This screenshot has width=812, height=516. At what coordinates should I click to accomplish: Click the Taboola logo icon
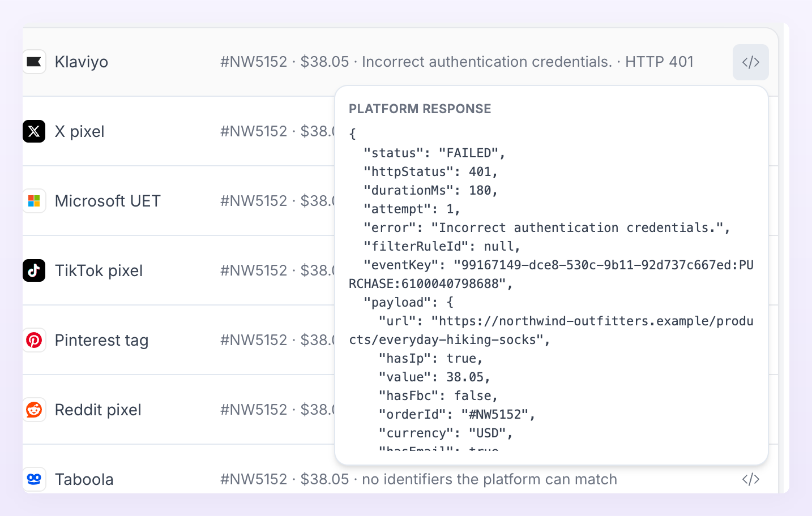coord(34,479)
